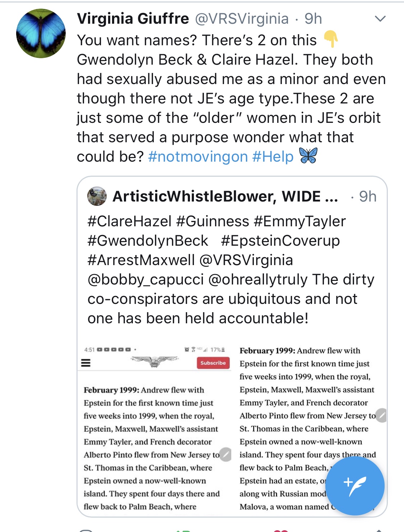The width and height of the screenshot is (404, 532).
Task: Click the hamburger menu icon in article screenshot
Action: click(86, 363)
